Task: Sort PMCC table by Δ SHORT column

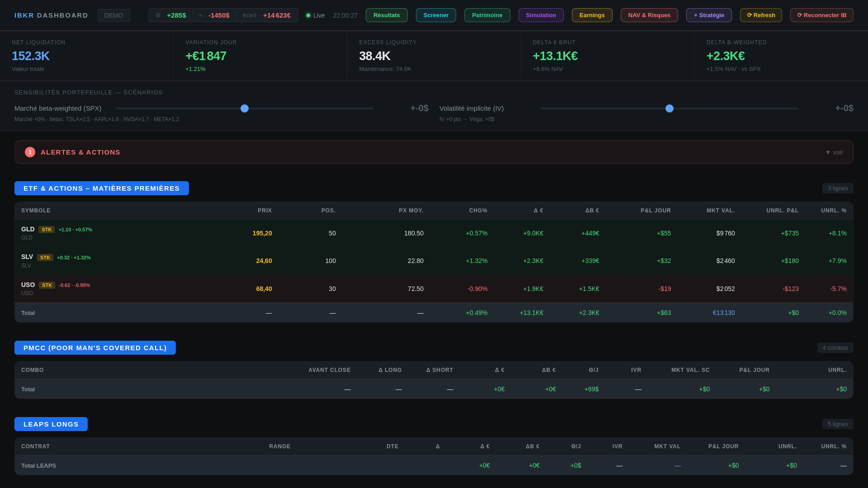Action: (439, 370)
